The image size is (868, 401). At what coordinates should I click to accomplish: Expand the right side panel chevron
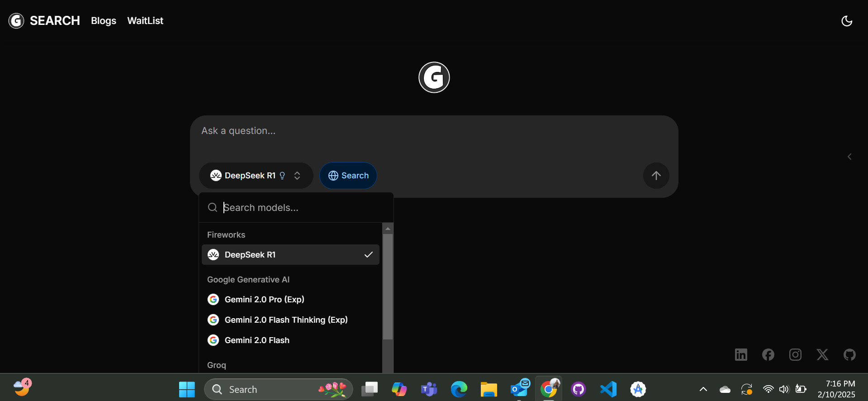(x=849, y=157)
